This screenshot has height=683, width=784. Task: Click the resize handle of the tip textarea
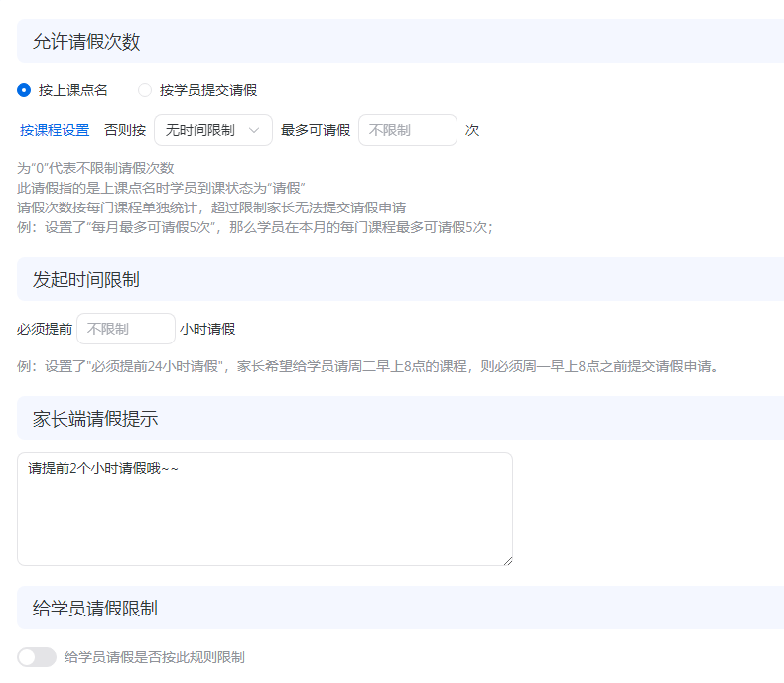[507, 560]
